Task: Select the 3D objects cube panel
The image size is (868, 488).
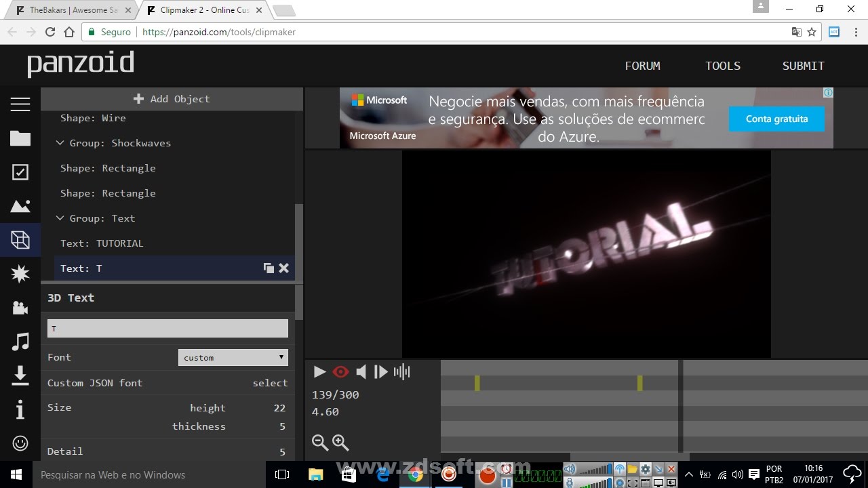Action: tap(20, 240)
